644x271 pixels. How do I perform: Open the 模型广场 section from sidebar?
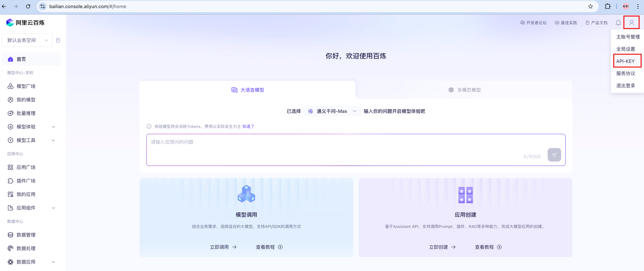pyautogui.click(x=26, y=86)
